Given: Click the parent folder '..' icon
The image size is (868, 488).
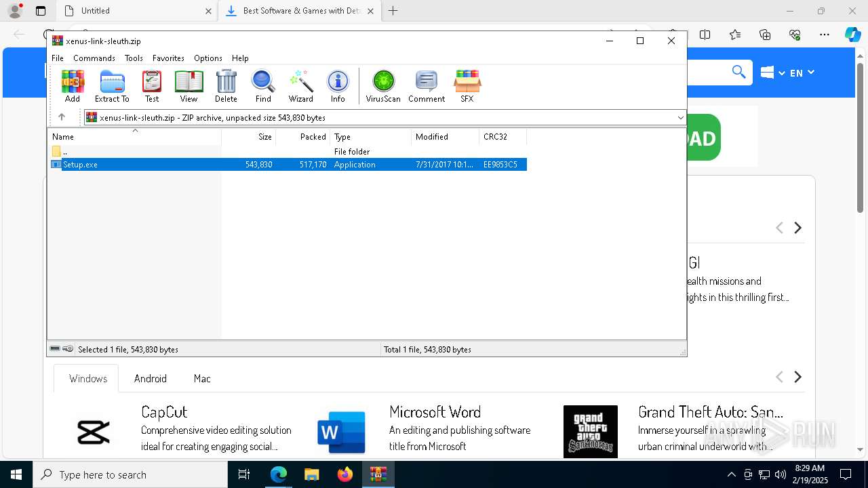Looking at the screenshot, I should [x=56, y=152].
